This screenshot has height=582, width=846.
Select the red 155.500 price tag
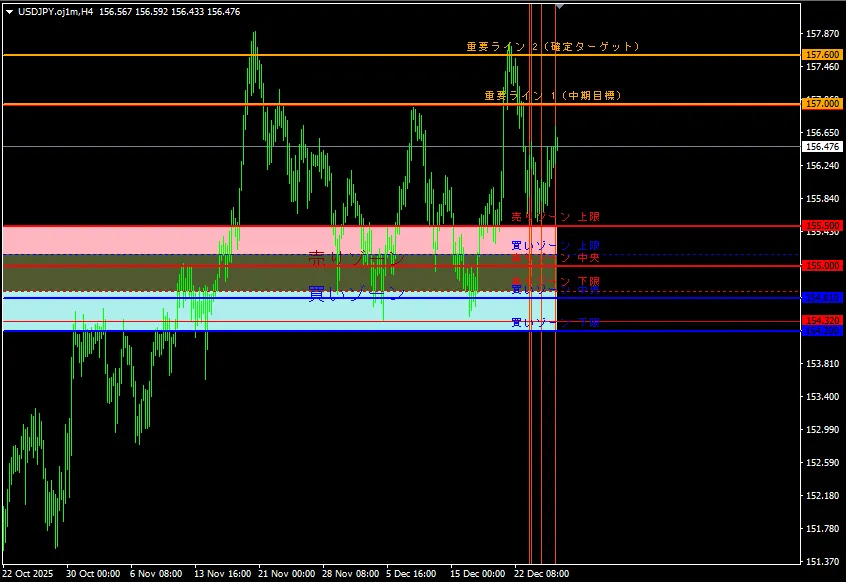821,226
